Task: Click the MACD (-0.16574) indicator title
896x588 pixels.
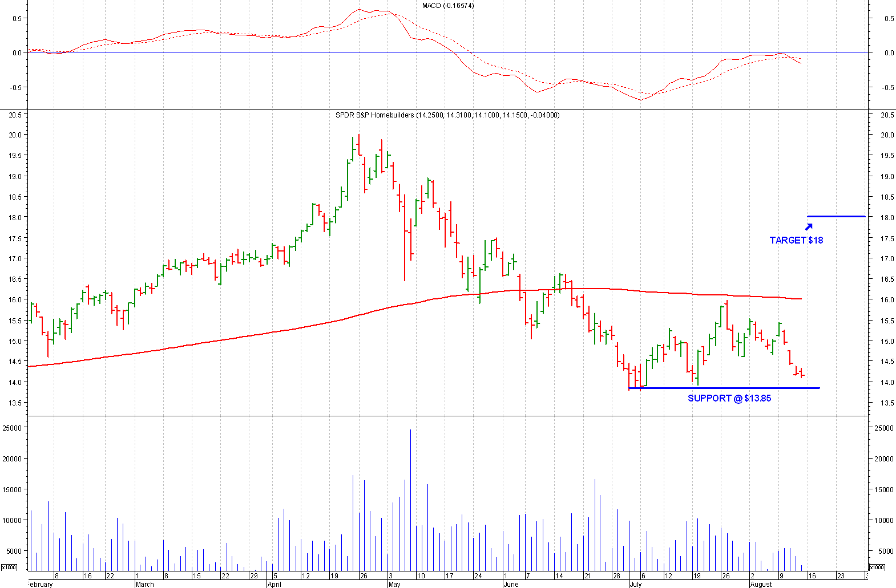Action: [447, 6]
